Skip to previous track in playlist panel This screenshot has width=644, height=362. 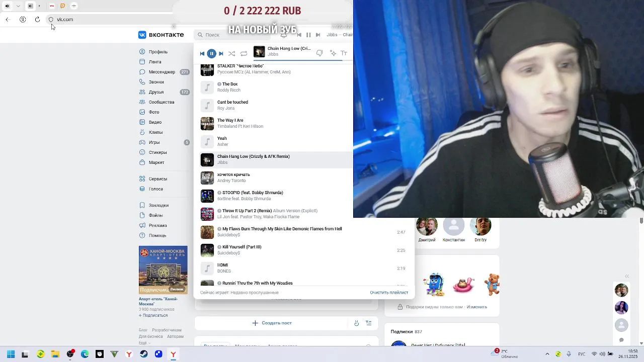202,53
